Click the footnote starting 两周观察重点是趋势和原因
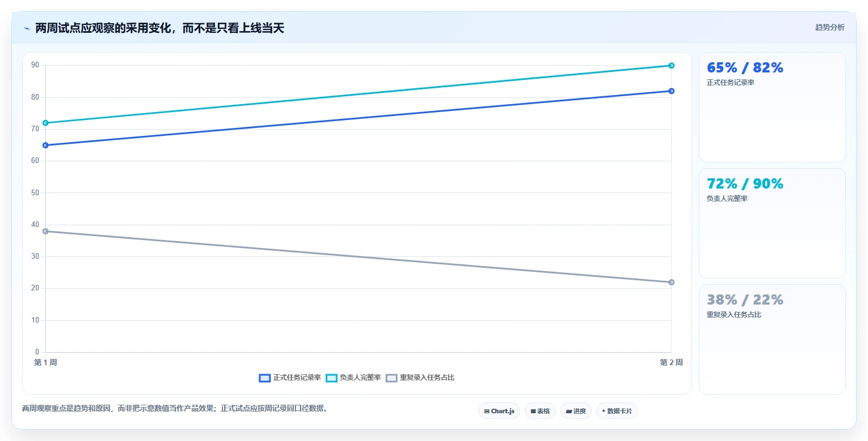This screenshot has width=868, height=441. coord(175,408)
